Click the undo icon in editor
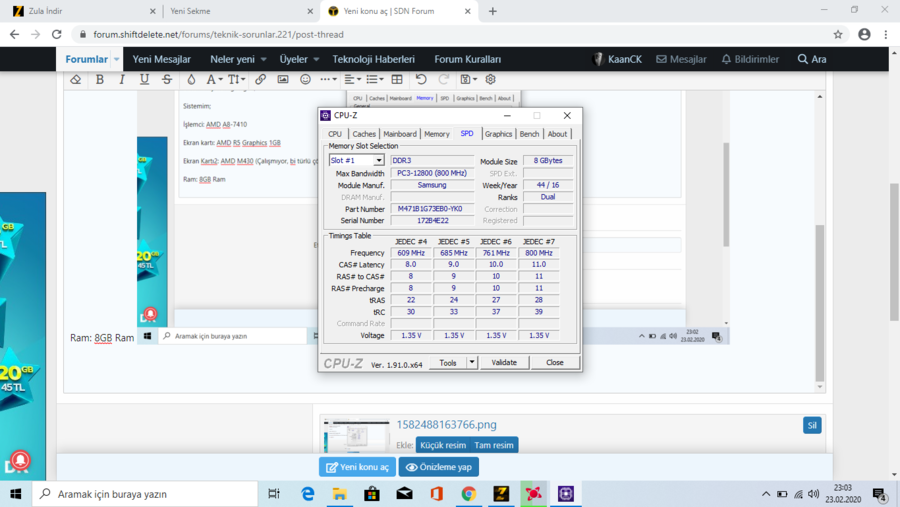900x507 pixels. [421, 80]
